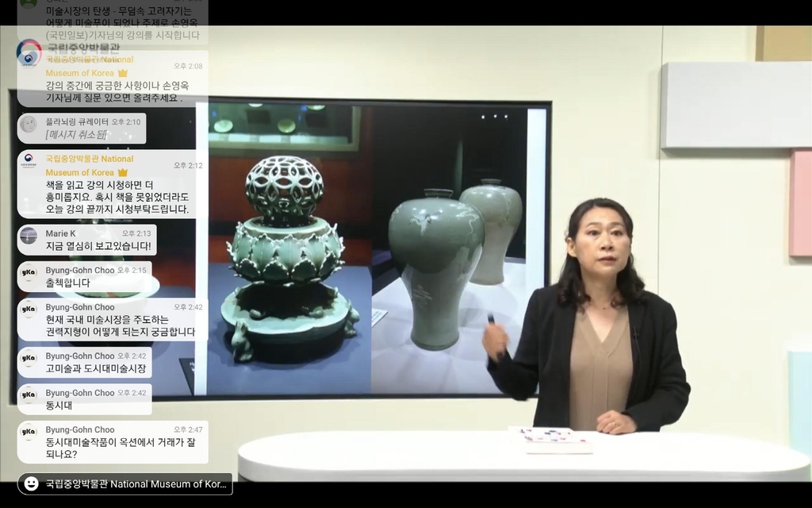Click the timestamp 오후 2:13
The image size is (812, 508).
click(136, 233)
